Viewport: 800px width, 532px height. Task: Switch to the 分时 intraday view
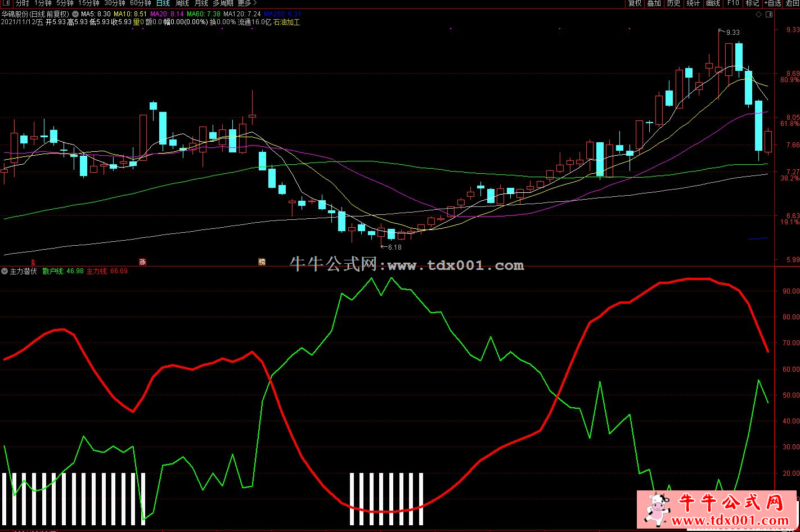(22, 3)
